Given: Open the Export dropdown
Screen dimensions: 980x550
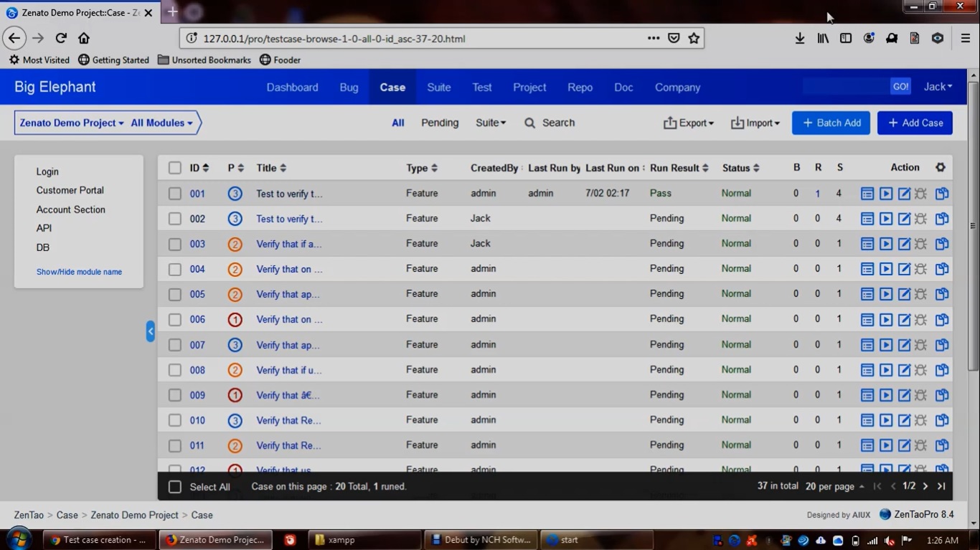Looking at the screenshot, I should pyautogui.click(x=689, y=123).
